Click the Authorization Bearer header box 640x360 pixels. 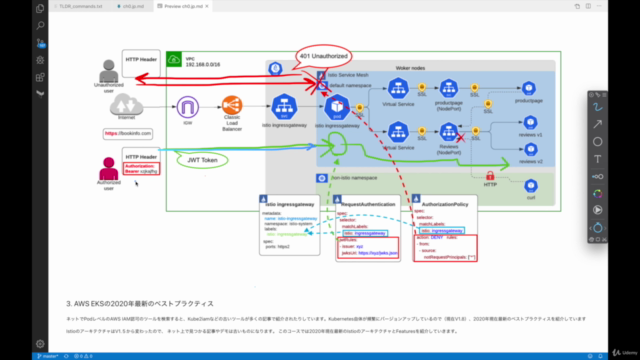point(141,169)
